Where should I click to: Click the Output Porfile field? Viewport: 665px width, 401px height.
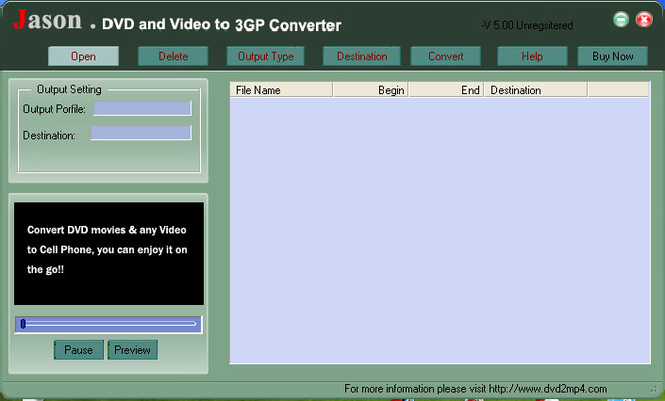tap(142, 109)
